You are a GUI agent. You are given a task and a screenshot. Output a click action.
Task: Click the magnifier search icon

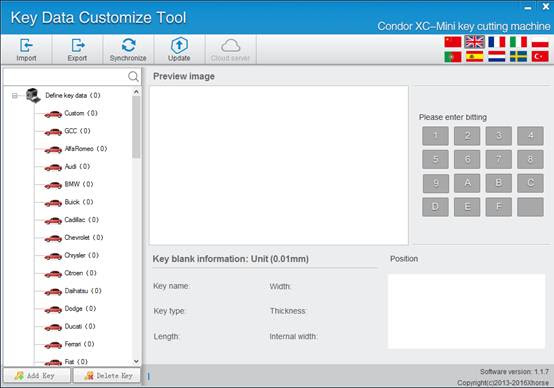133,76
